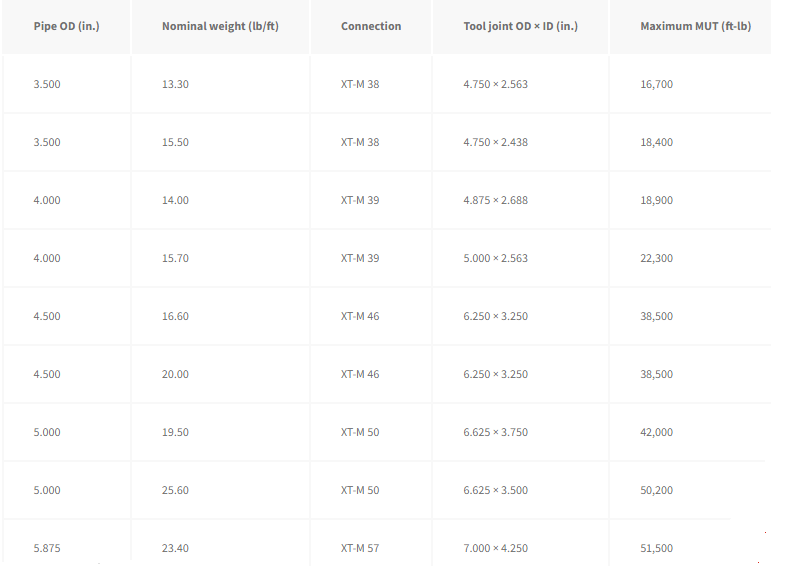Select the Maximum MUT (ft-lb) header
The height and width of the screenshot is (573, 790).
click(x=696, y=26)
